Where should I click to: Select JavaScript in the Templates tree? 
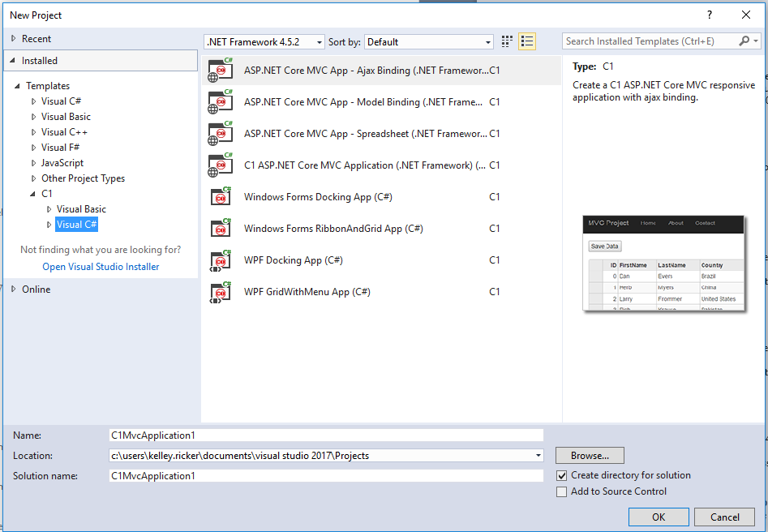pos(62,163)
